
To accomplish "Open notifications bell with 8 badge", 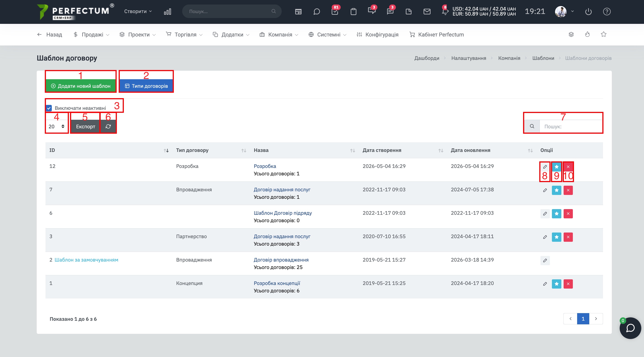I will (x=445, y=11).
